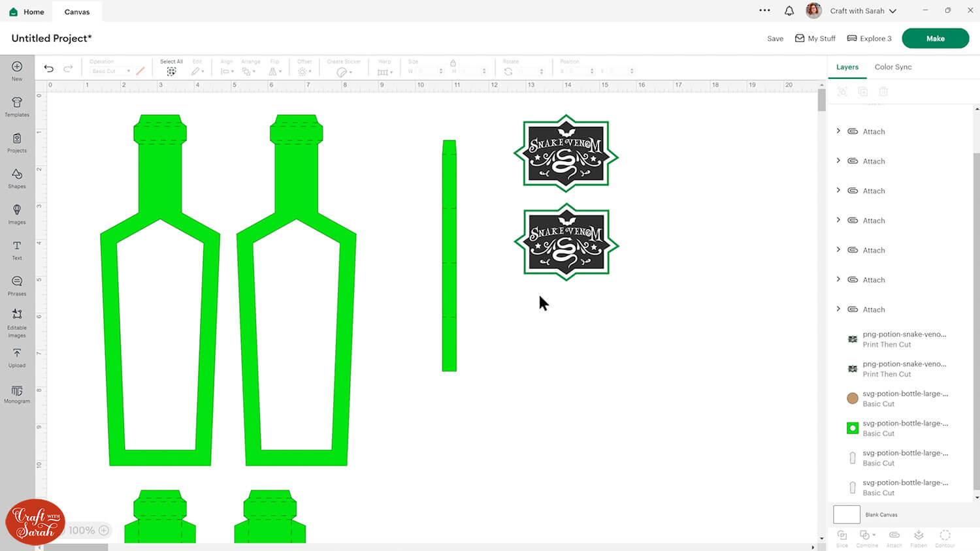This screenshot has width=980, height=551.
Task: Open the notifications bell
Action: click(789, 11)
